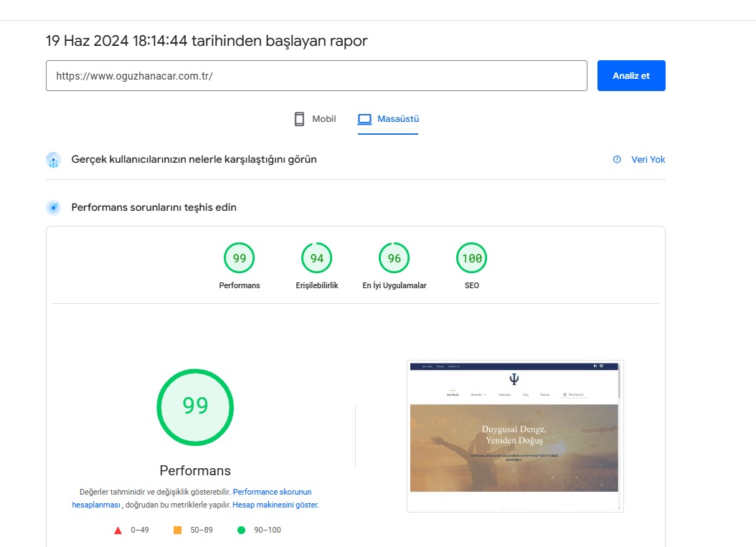
Task: Open the Veri Yok link
Action: 648,160
